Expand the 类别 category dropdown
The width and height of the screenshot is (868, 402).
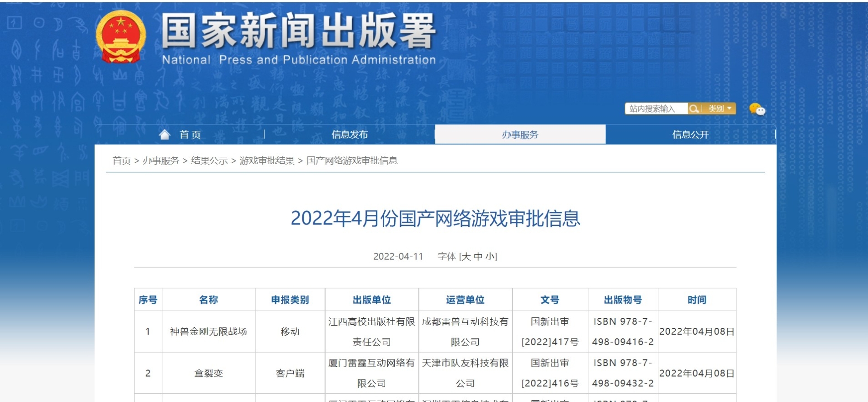tap(720, 109)
